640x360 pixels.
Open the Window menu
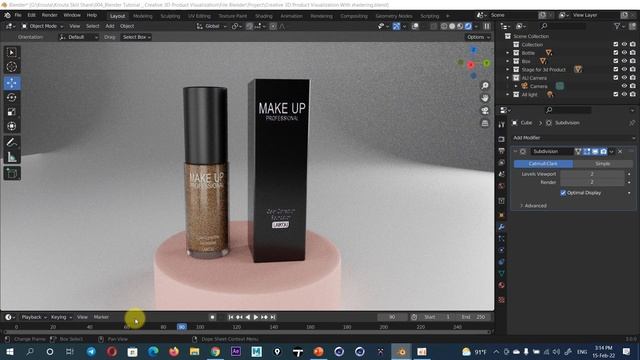(x=72, y=15)
